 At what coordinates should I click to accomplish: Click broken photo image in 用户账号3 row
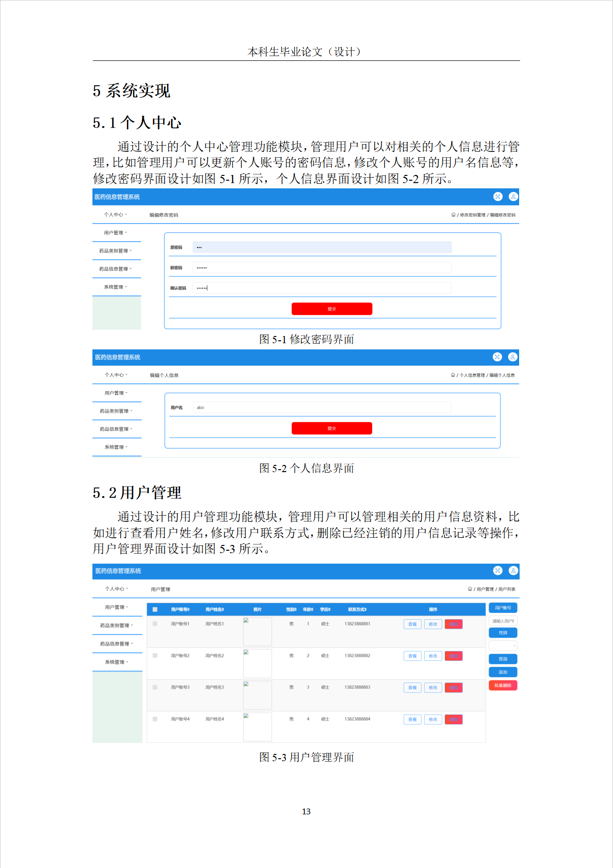[x=257, y=695]
